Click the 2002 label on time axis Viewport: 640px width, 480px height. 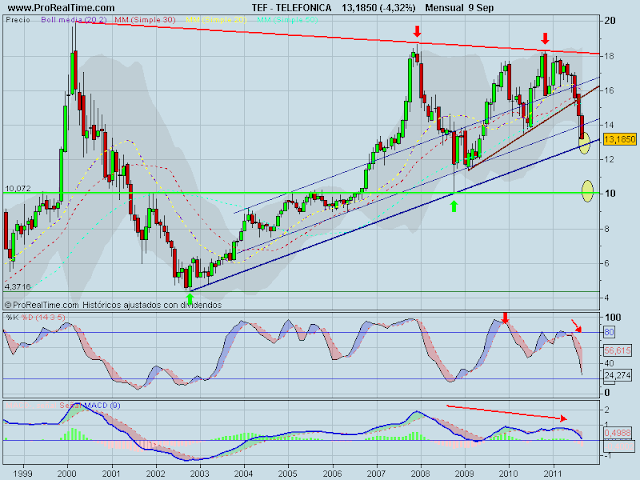tap(156, 473)
